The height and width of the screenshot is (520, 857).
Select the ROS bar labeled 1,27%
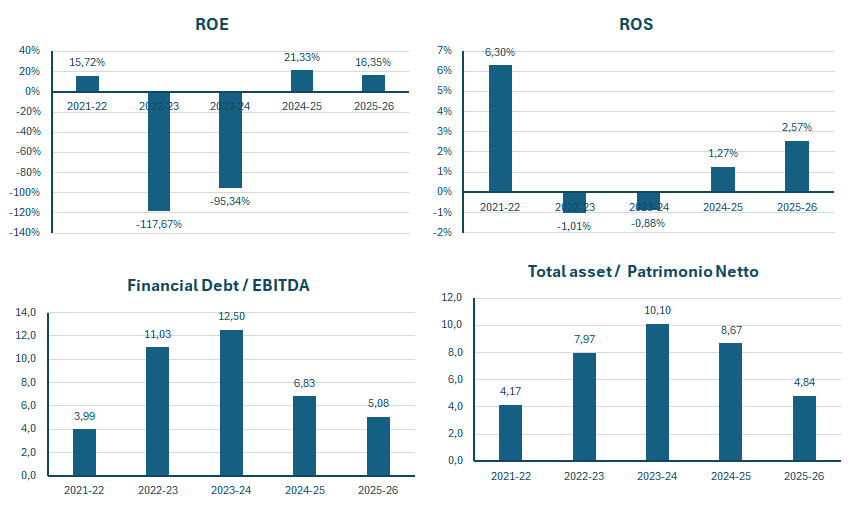point(723,179)
